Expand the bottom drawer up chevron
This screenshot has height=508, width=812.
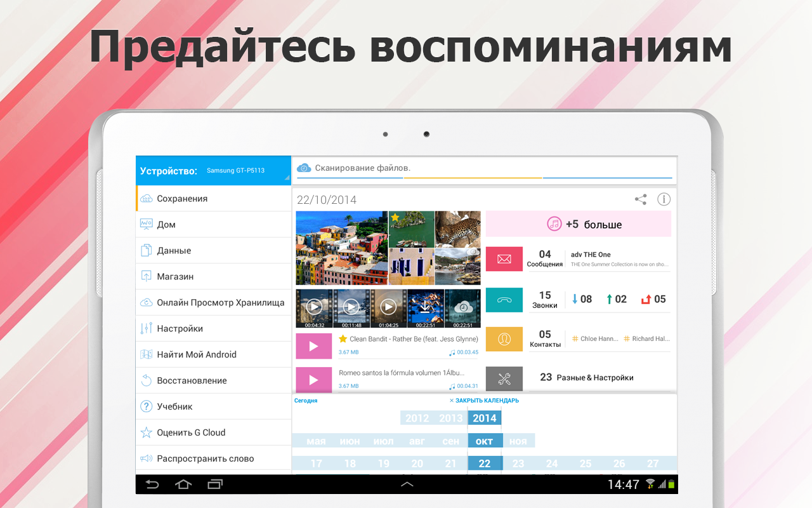click(x=407, y=485)
